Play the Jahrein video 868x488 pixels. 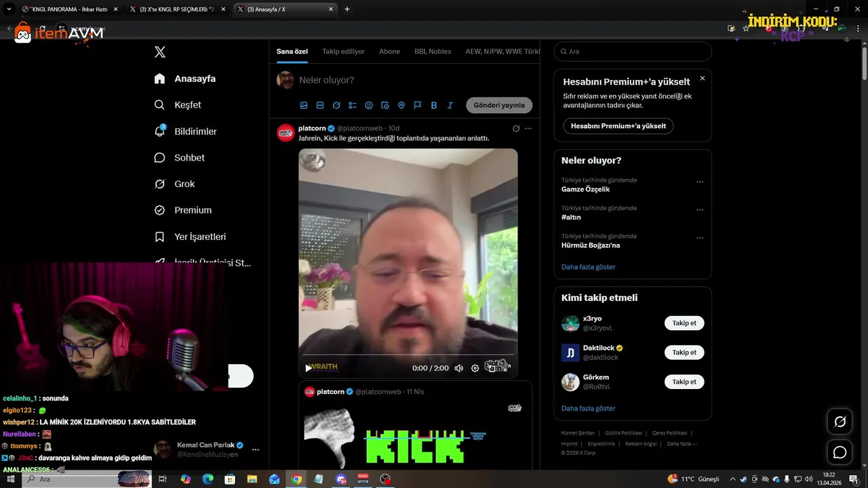point(309,368)
